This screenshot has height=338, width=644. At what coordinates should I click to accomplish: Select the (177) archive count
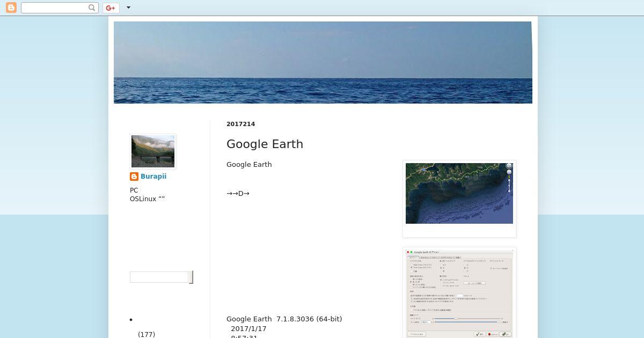pos(147,334)
